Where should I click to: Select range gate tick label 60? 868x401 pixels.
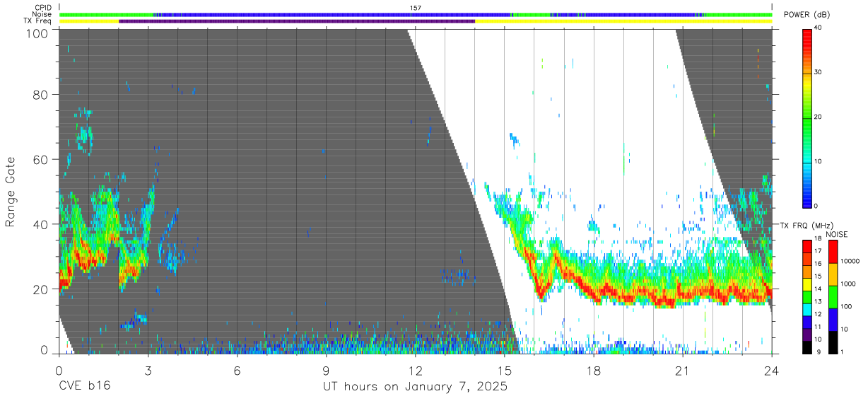pos(41,159)
